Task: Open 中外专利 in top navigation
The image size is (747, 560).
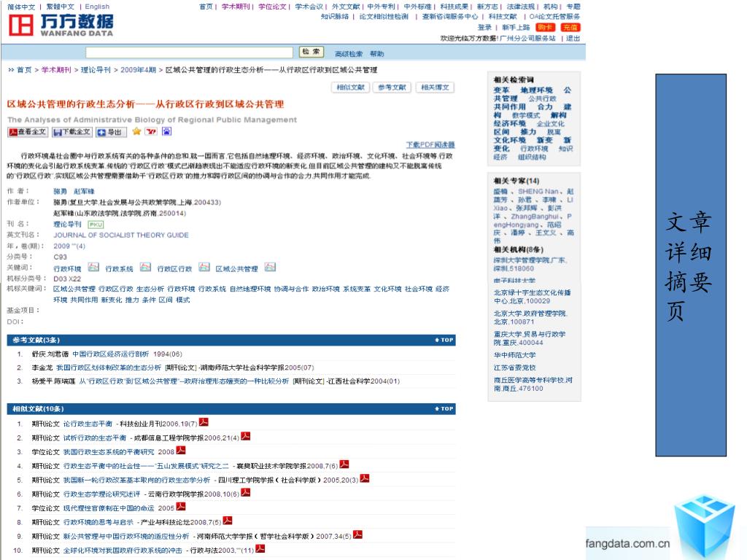Action: 381,7
